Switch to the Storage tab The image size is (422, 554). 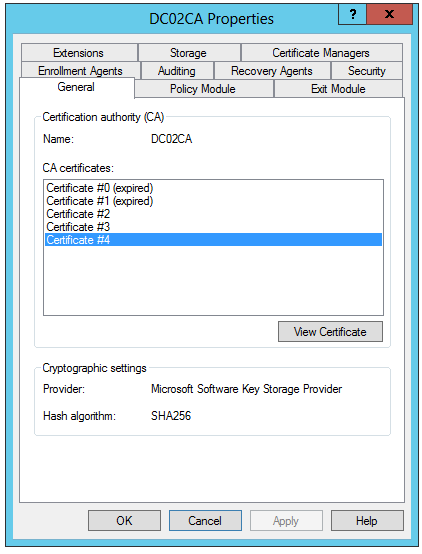[189, 53]
